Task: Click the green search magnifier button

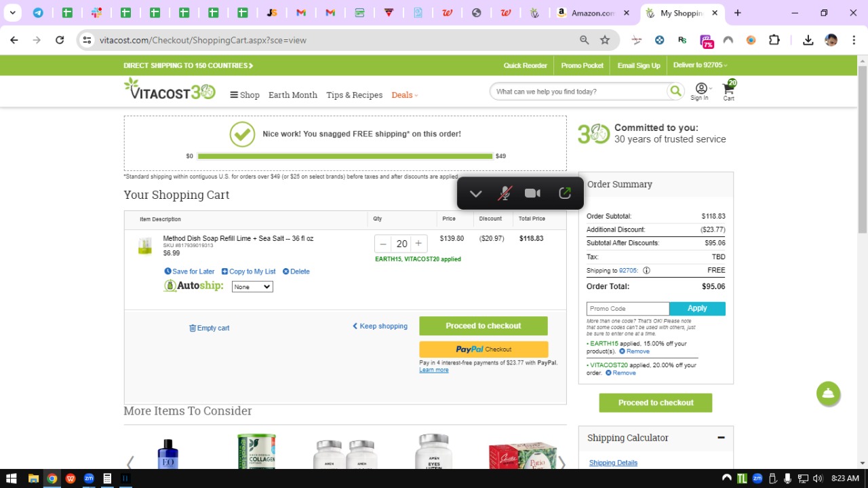Action: point(675,91)
